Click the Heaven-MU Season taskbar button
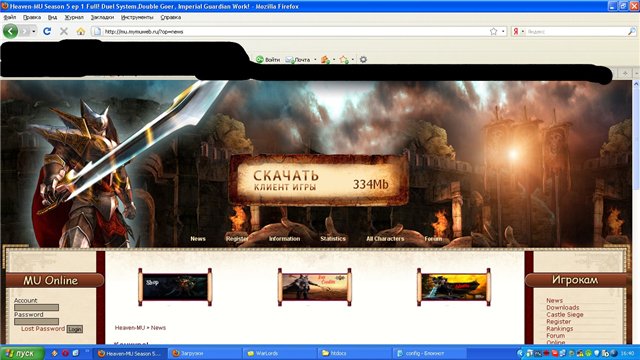 click(x=130, y=353)
